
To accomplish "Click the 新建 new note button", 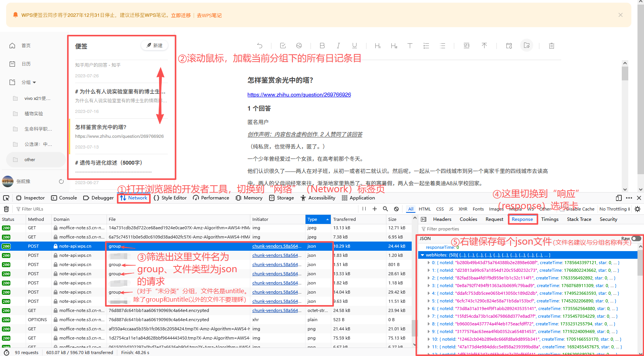I will pos(154,46).
